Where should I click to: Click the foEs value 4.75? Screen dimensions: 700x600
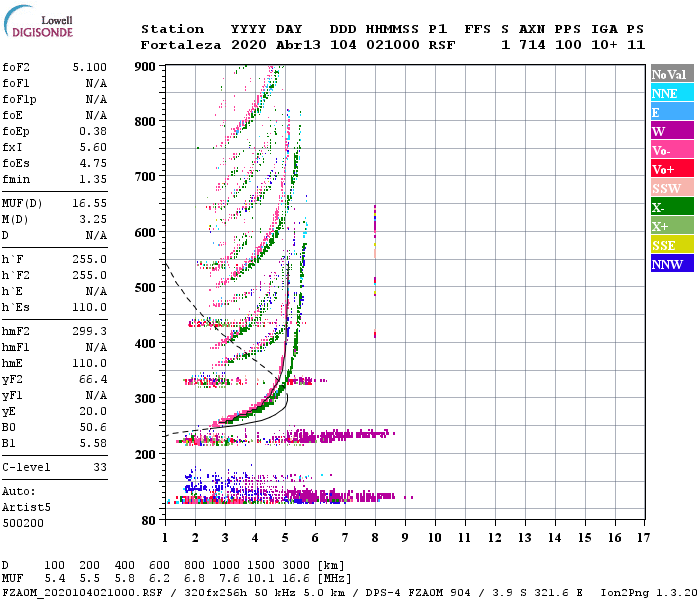[x=93, y=163]
